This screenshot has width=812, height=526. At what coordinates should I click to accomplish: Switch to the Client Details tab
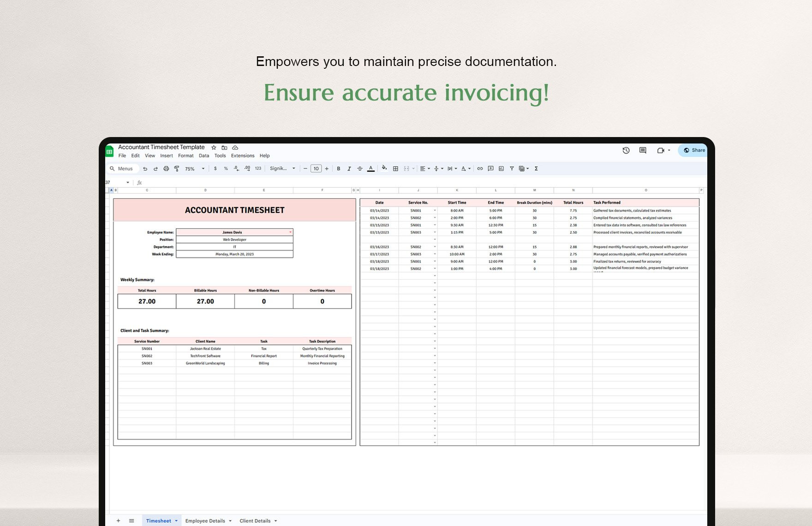[258, 521]
